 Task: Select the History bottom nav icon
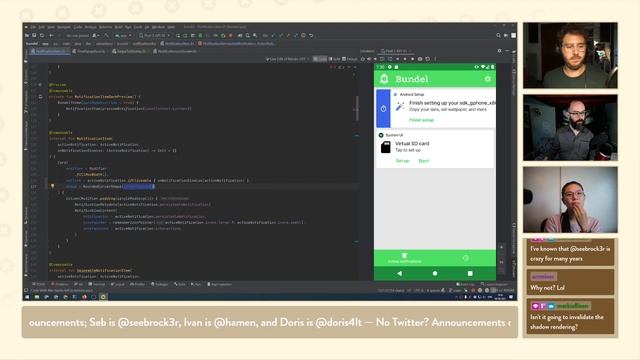tap(465, 258)
